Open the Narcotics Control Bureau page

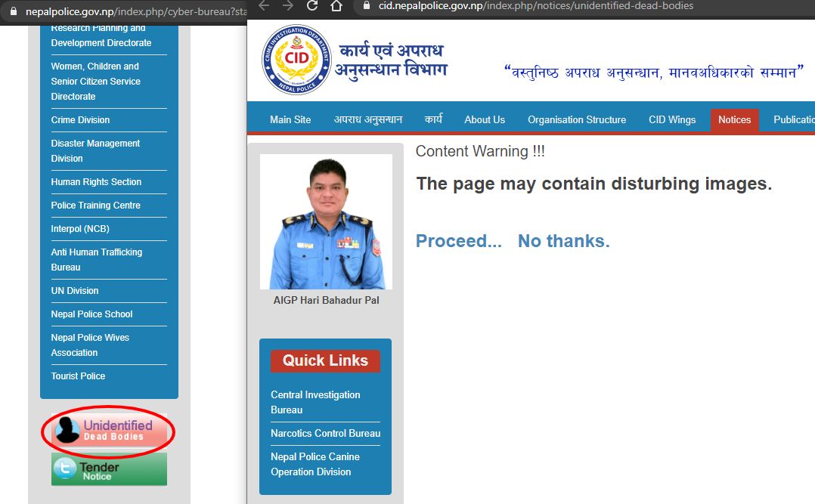pyautogui.click(x=325, y=434)
